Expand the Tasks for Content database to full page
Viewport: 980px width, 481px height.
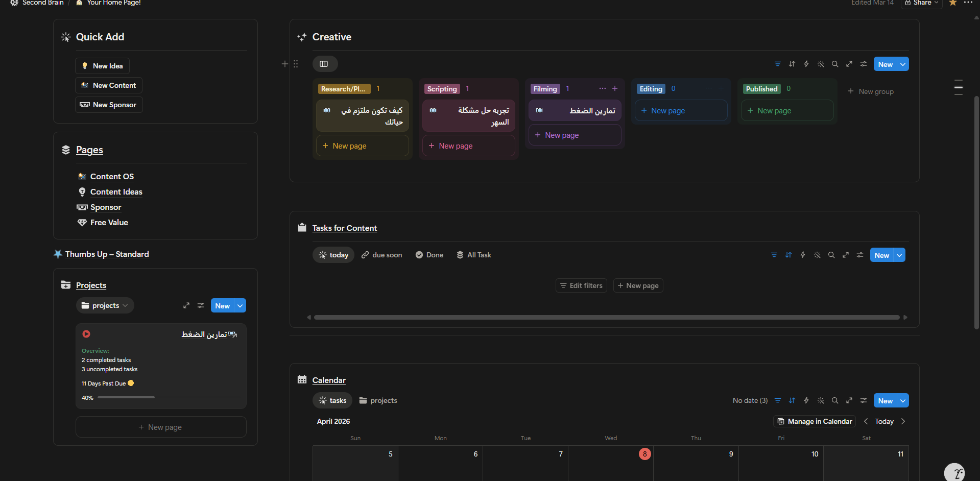pyautogui.click(x=846, y=255)
